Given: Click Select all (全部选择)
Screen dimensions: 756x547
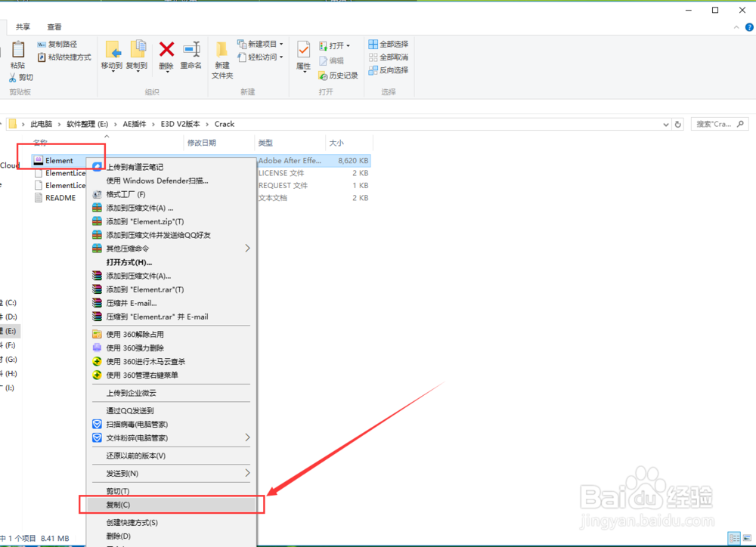Looking at the screenshot, I should [388, 45].
